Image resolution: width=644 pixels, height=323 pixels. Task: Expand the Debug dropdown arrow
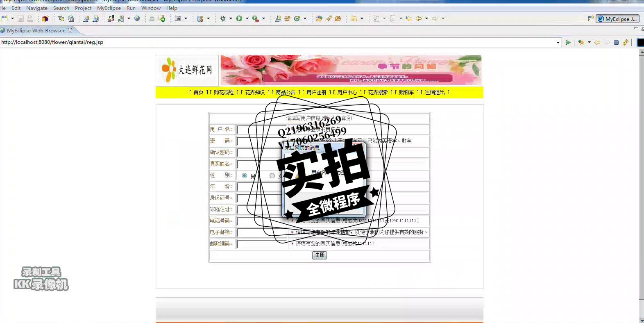(231, 18)
